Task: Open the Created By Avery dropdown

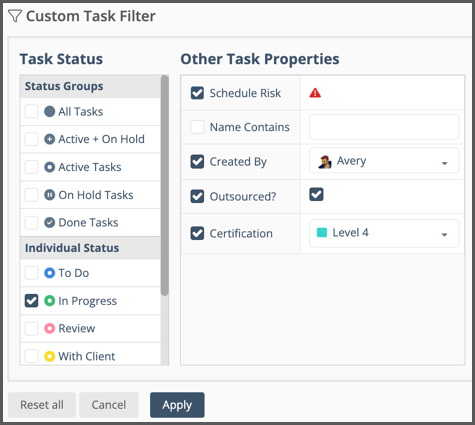Action: (384, 161)
